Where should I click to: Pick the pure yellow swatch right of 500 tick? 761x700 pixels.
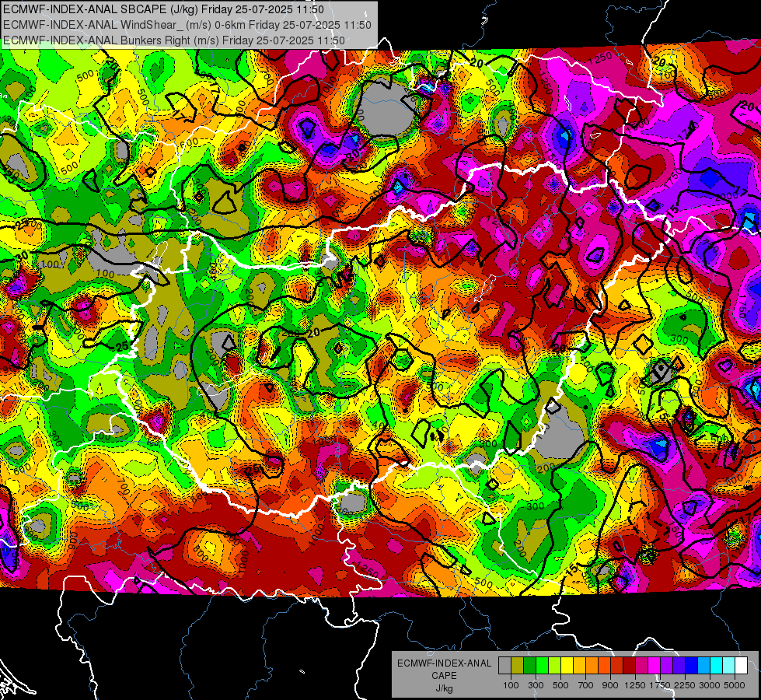click(567, 666)
